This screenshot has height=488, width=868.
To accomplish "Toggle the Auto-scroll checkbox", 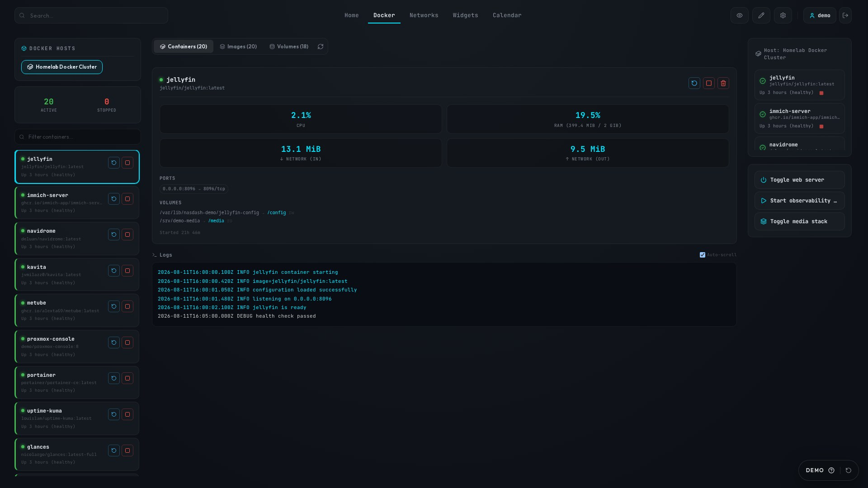I will point(703,255).
